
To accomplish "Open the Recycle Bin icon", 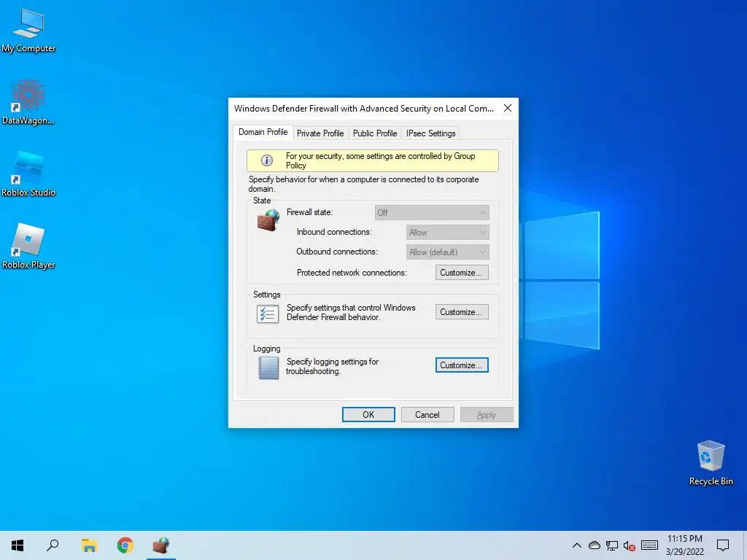I will [711, 463].
